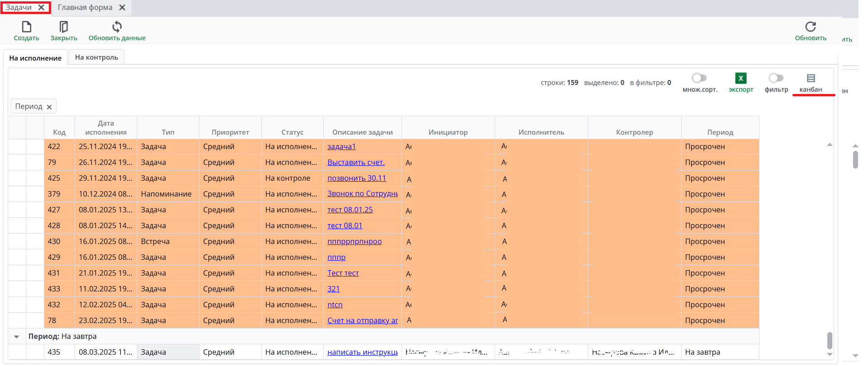Close the Задачи tab with its X
Screen dimensions: 868x366
42,8
